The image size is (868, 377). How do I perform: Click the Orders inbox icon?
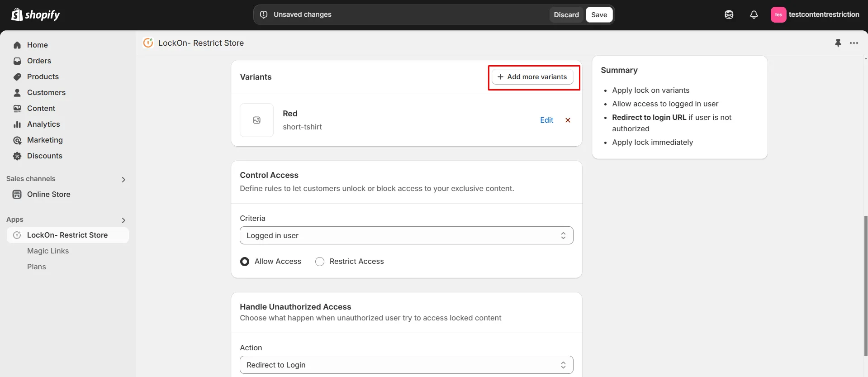17,61
